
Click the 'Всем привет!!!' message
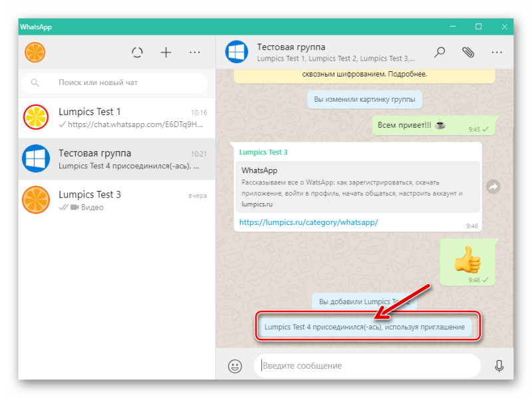point(434,125)
